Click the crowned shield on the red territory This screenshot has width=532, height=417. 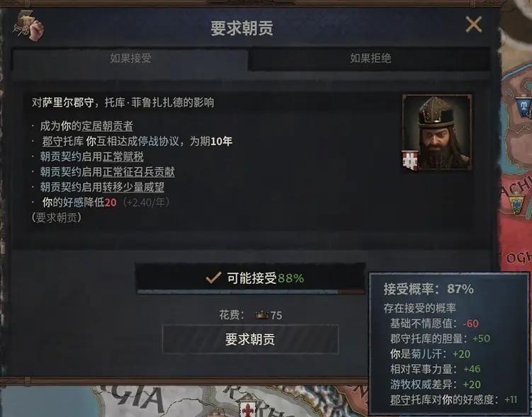[x=516, y=204]
